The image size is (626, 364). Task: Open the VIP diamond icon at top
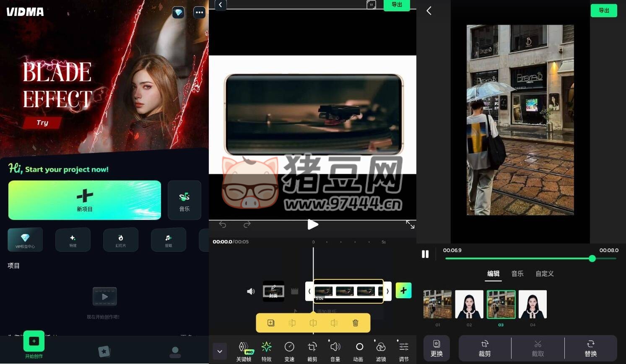click(179, 13)
